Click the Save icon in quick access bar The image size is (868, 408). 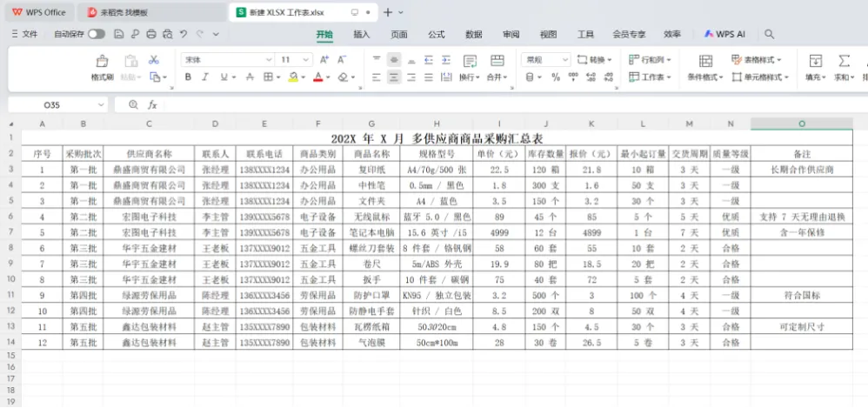(x=118, y=34)
